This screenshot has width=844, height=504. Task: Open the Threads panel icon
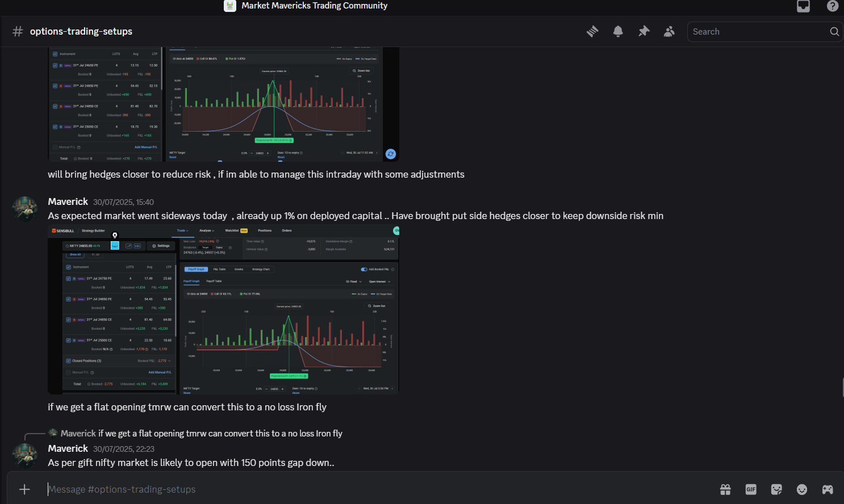[x=592, y=32]
